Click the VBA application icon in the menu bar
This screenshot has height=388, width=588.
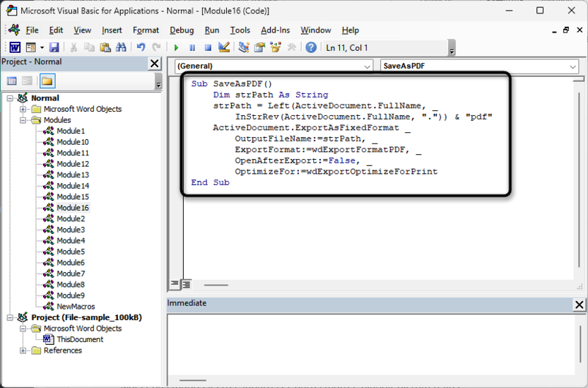[x=14, y=30]
